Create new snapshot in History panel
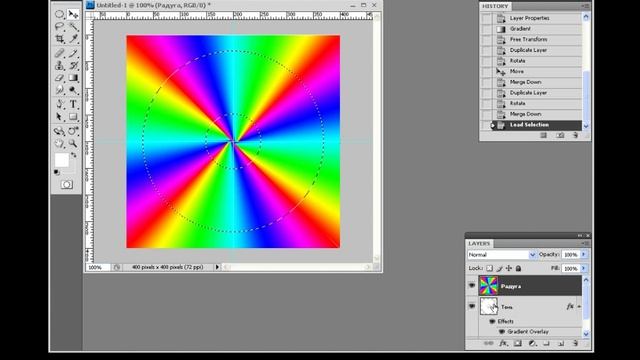Image resolution: width=640 pixels, height=360 pixels. [x=560, y=135]
